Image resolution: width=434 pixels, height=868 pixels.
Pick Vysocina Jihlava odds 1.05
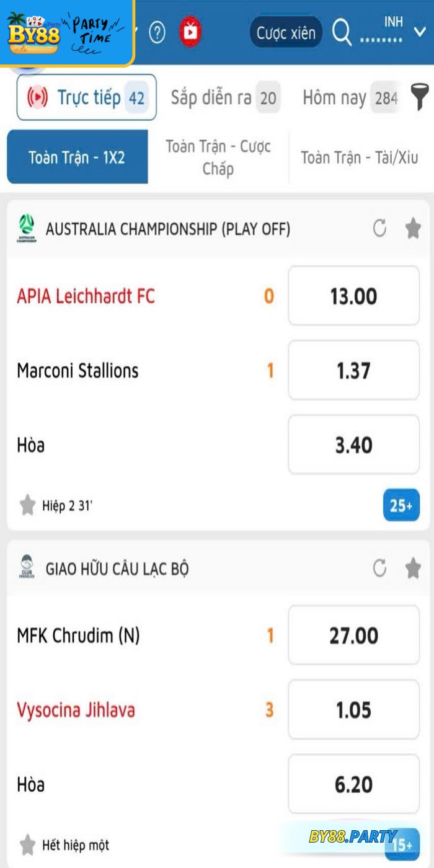pos(353,710)
